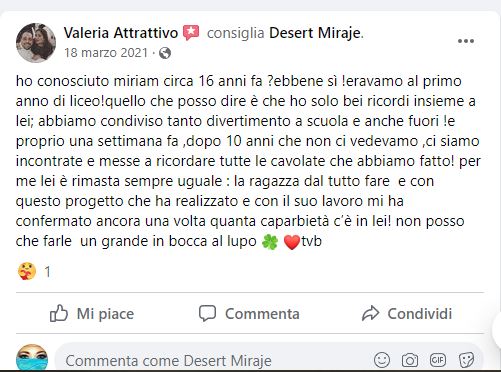This screenshot has width=501, height=372.
Task: Open Valeria Attrattivo's profile picture
Action: point(36,43)
